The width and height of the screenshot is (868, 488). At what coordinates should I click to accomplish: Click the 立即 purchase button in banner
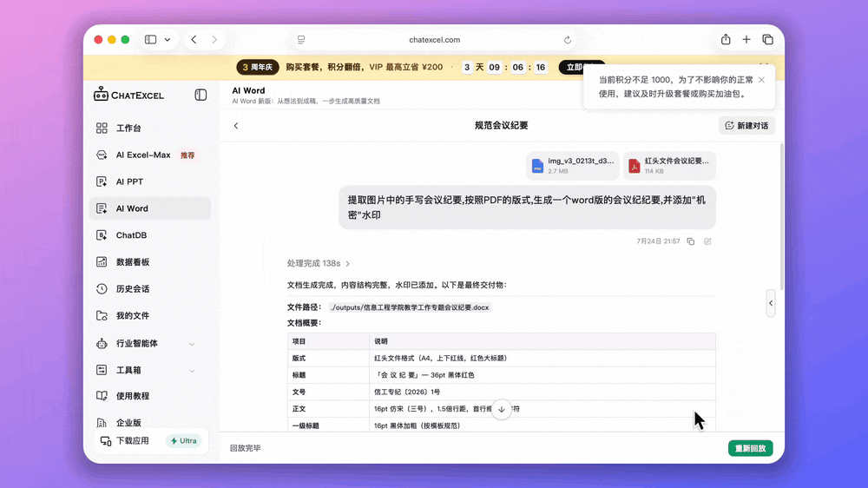[x=580, y=67]
